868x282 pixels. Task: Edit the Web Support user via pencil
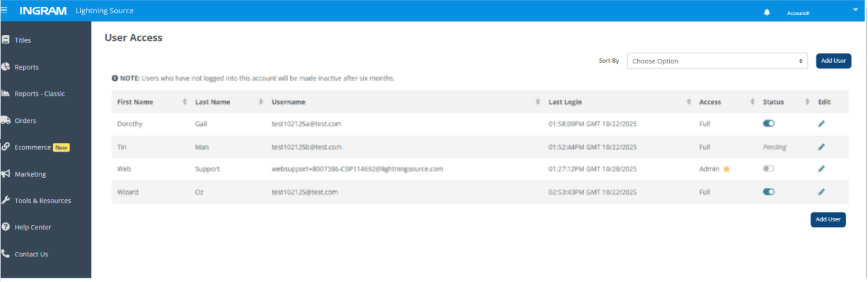click(822, 169)
